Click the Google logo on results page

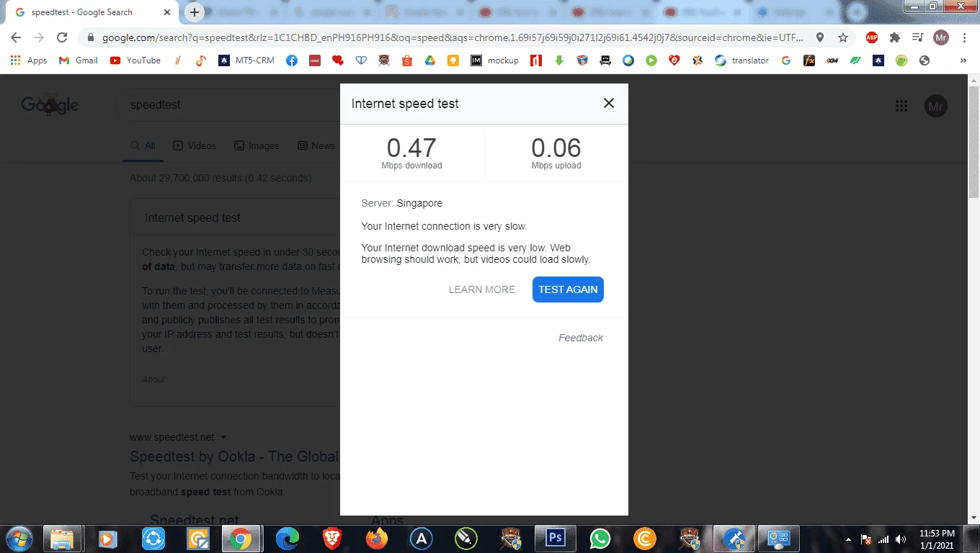click(x=50, y=105)
